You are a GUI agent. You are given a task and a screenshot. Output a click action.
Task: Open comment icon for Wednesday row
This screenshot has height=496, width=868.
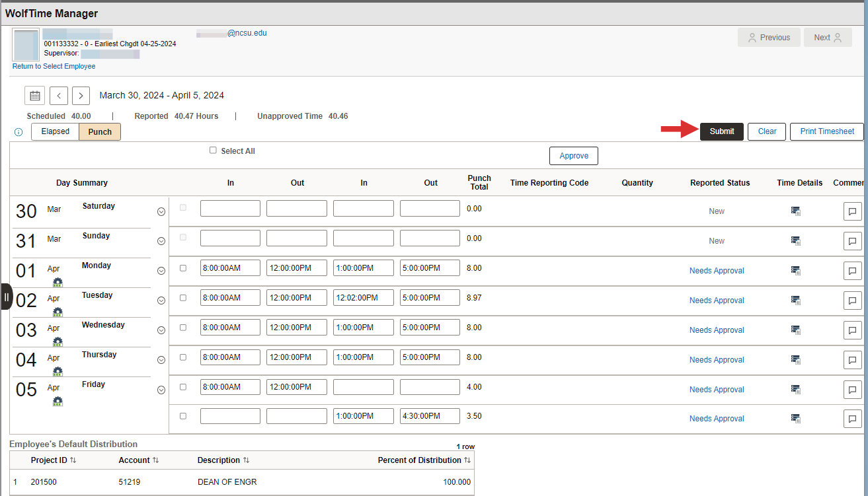[x=853, y=330]
